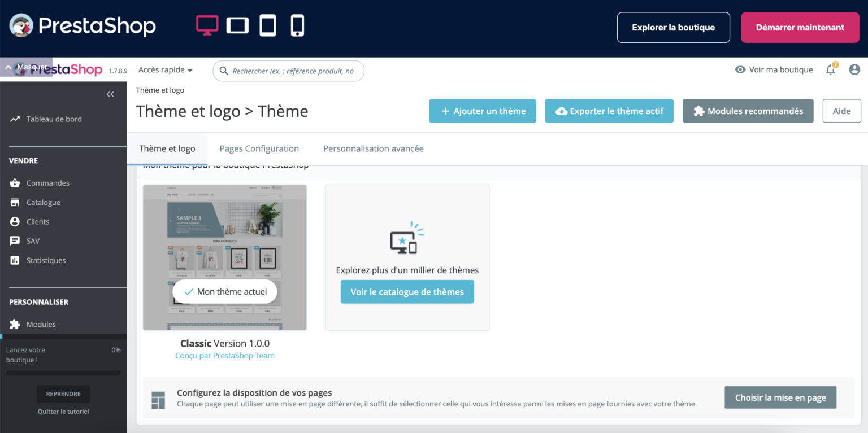Open Modules in the sidebar

(x=41, y=324)
